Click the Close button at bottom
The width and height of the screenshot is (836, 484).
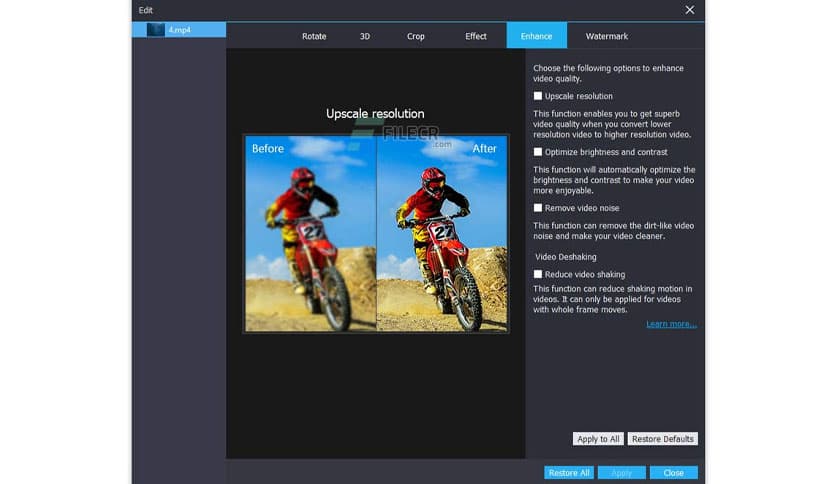click(x=673, y=473)
